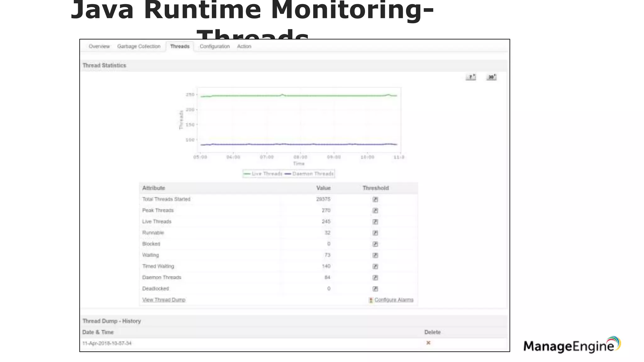
Task: Show 30-day history graph icon
Action: coord(491,77)
